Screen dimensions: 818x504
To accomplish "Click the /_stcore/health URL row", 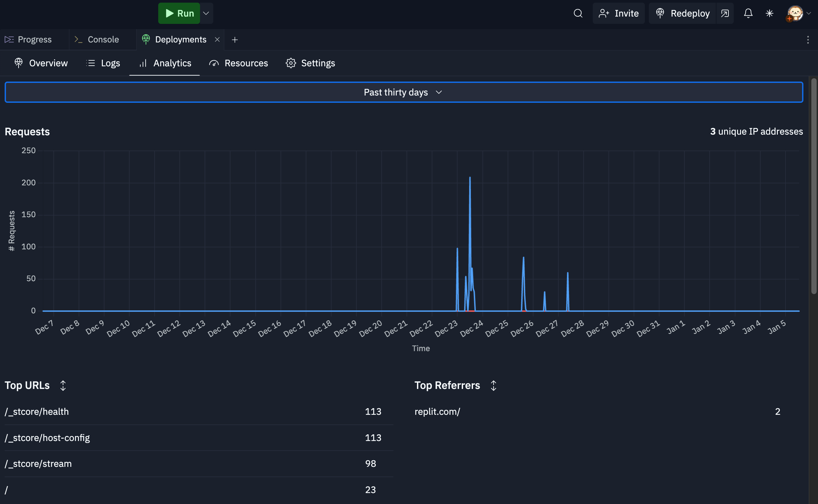I will point(199,412).
